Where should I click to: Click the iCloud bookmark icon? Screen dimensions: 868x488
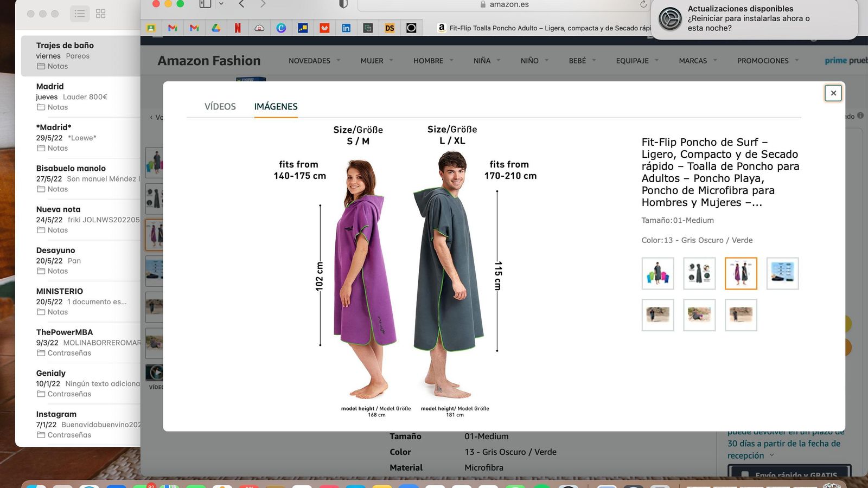coord(259,28)
